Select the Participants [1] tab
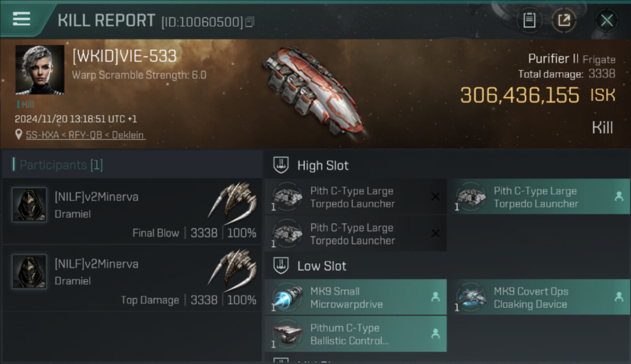Image resolution: width=631 pixels, height=364 pixels. [x=61, y=165]
